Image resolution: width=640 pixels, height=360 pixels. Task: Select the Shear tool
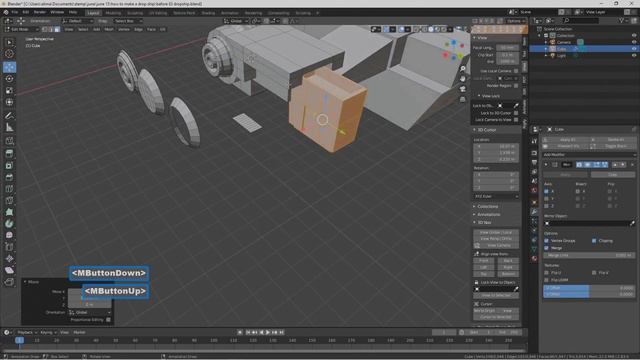pos(9,270)
